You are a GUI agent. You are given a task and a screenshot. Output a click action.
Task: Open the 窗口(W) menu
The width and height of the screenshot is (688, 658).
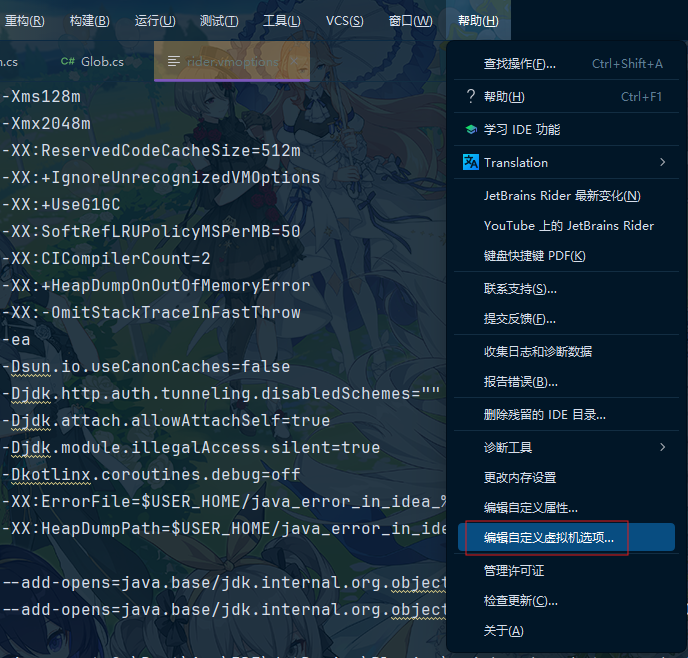click(410, 21)
